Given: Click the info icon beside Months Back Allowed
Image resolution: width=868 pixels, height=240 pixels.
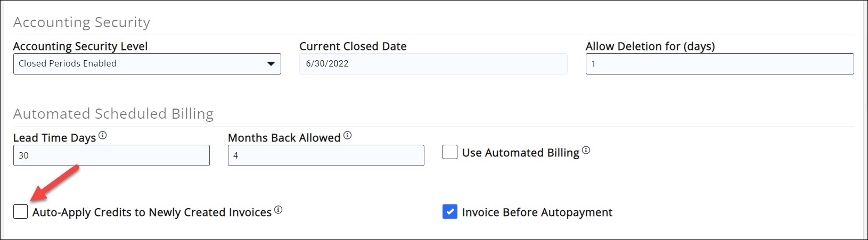Looking at the screenshot, I should click(x=347, y=136).
